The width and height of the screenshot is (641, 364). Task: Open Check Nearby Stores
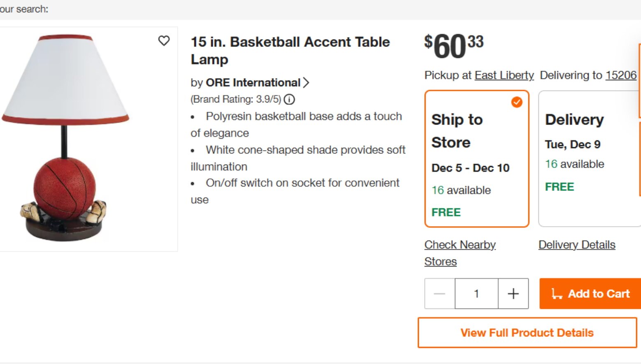[460, 252]
